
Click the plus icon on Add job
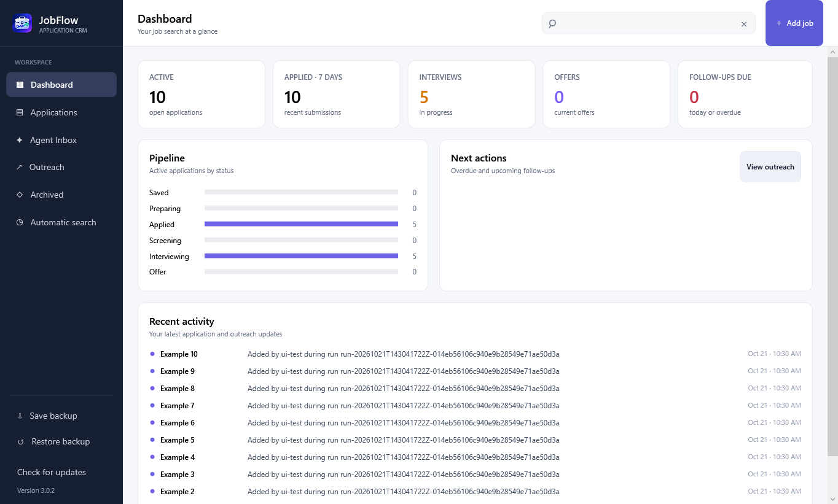click(x=779, y=23)
